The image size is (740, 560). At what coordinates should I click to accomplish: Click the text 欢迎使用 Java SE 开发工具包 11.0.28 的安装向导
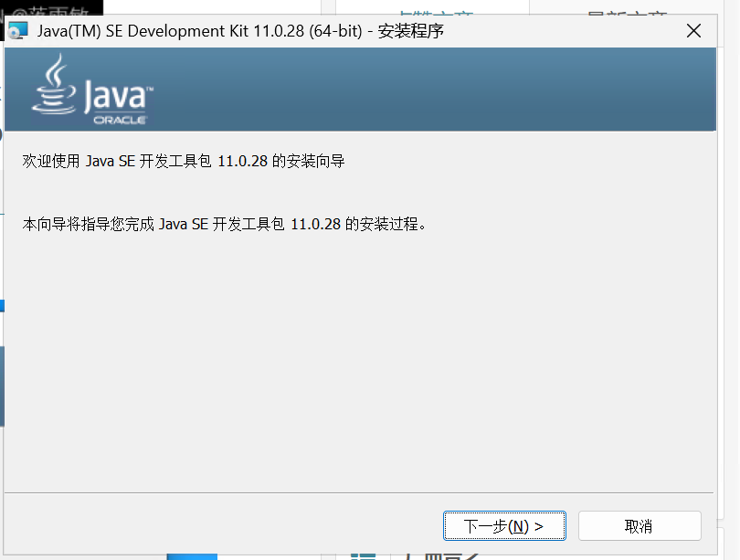[x=184, y=162]
